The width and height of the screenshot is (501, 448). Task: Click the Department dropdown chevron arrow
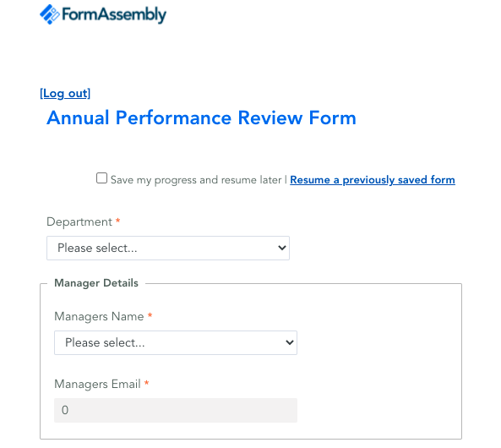[x=282, y=248]
